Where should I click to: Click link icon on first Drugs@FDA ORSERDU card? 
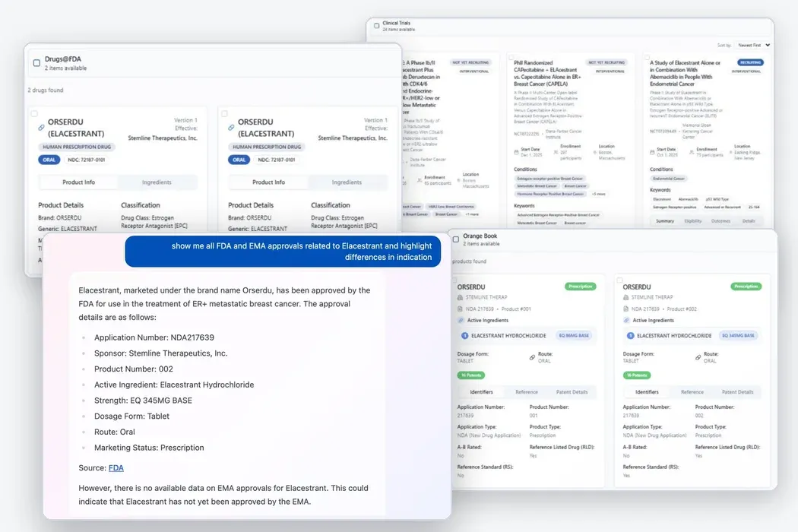click(41, 128)
